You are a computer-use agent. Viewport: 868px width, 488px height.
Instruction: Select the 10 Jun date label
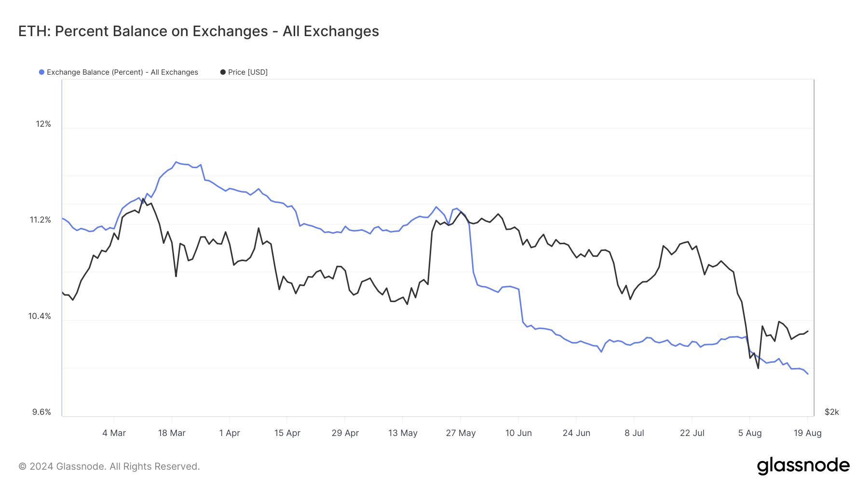point(518,433)
